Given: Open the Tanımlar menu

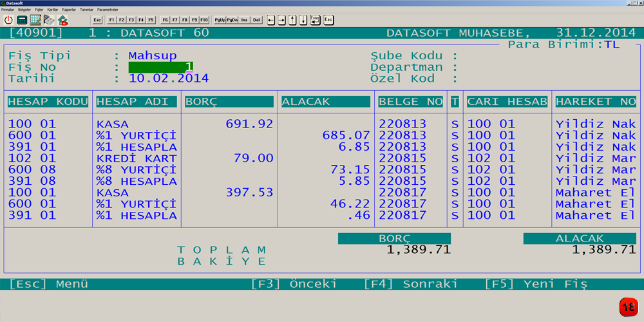Looking at the screenshot, I should coord(87,9).
